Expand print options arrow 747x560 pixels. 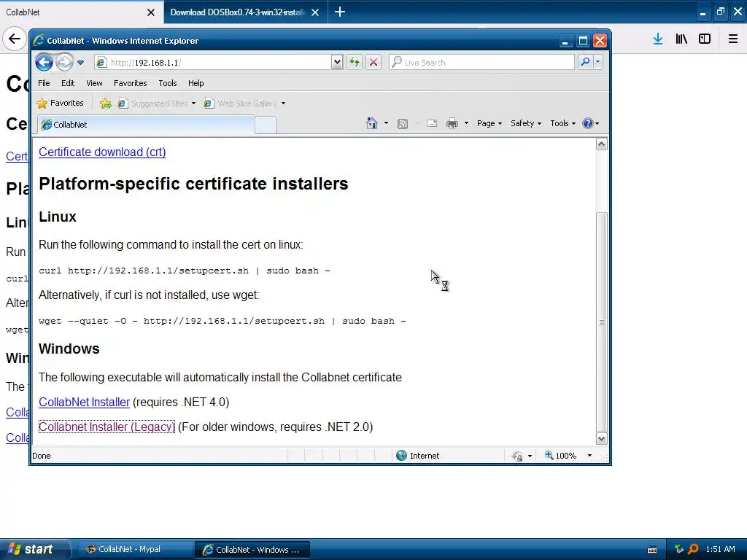pos(466,123)
